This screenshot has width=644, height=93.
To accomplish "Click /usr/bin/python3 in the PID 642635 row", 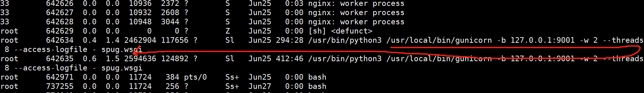I will [345, 59].
